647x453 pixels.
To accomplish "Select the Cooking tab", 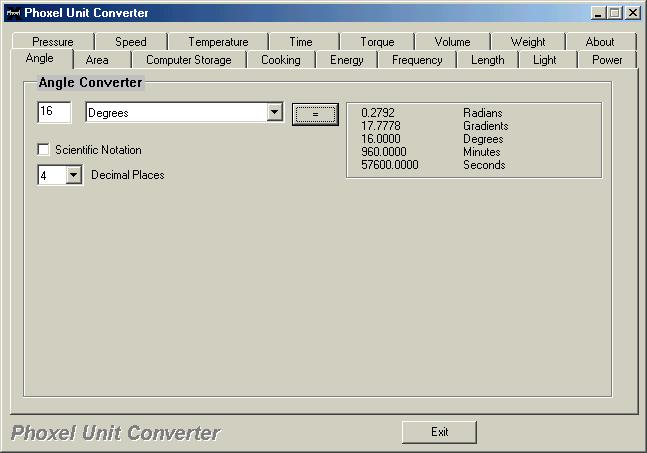I will click(281, 60).
